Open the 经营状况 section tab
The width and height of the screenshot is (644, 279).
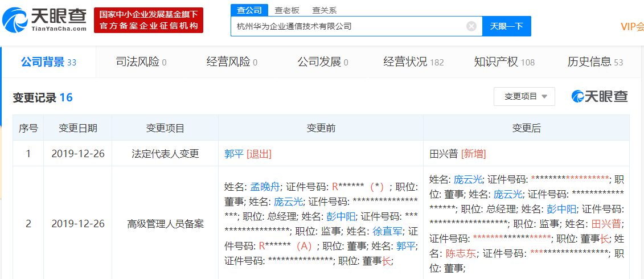(x=413, y=62)
